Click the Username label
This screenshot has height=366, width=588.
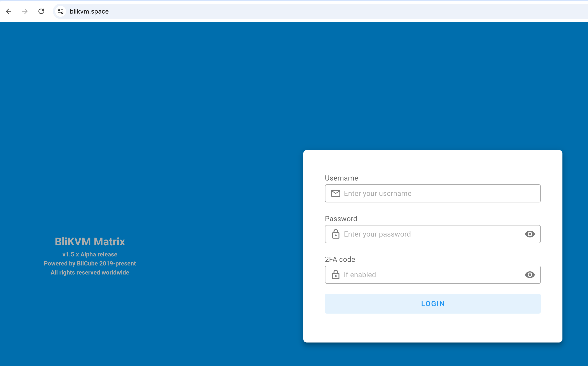341,178
